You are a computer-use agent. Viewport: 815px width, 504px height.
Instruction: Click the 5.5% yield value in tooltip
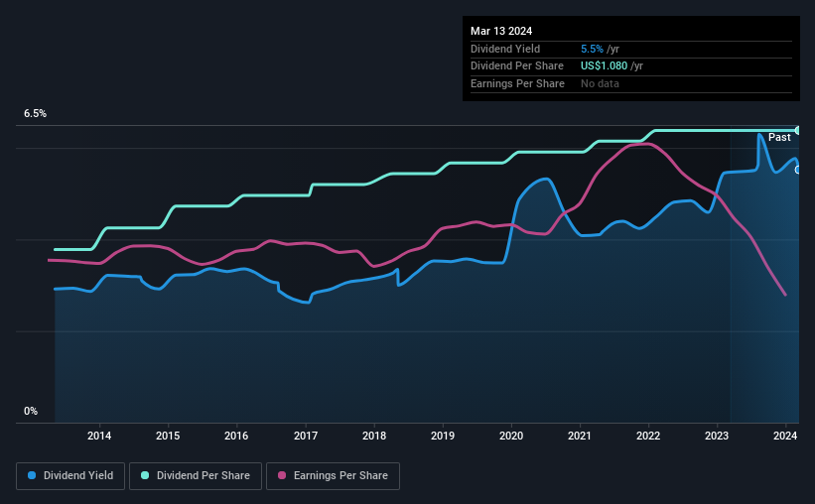592,49
